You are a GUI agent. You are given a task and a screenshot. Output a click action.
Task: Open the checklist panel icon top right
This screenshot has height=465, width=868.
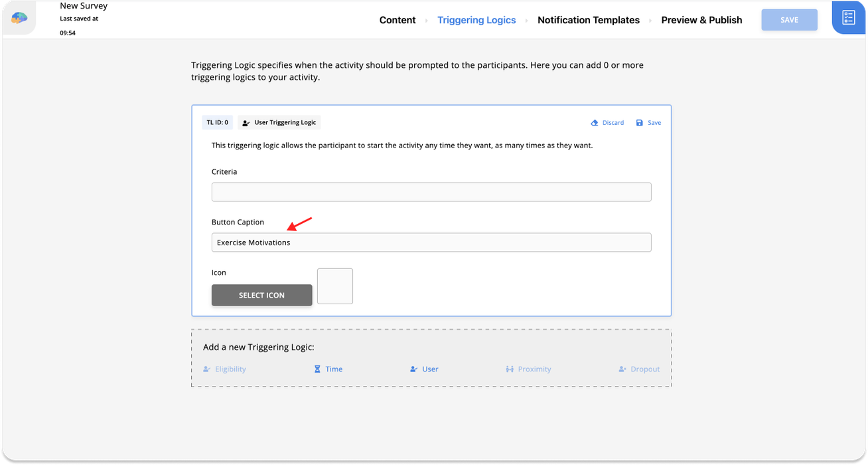coord(848,18)
